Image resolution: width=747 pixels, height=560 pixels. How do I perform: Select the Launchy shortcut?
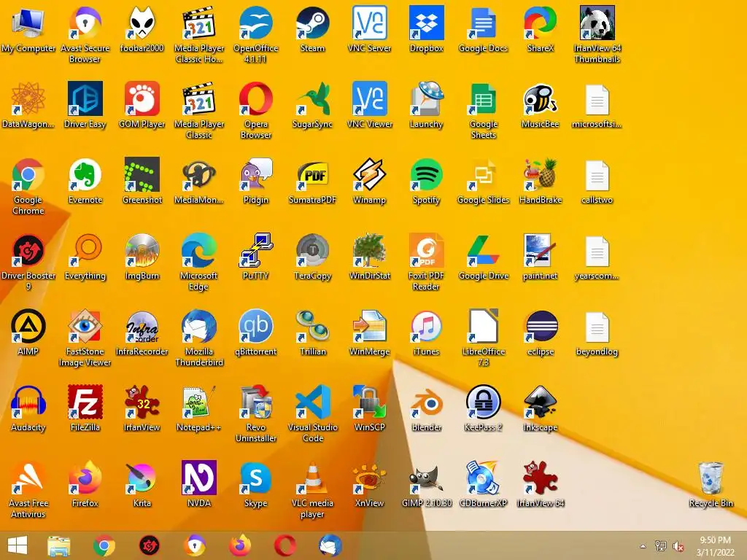coord(426,98)
